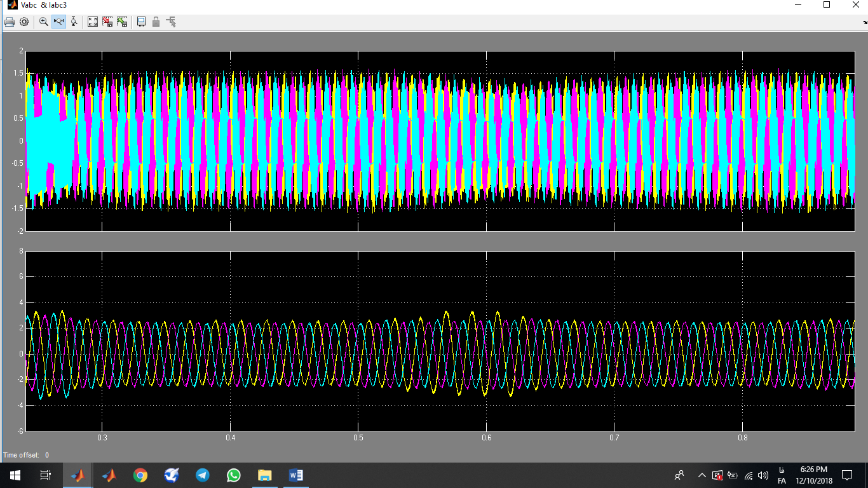868x488 pixels.
Task: Save current axes settings
Action: click(x=107, y=22)
